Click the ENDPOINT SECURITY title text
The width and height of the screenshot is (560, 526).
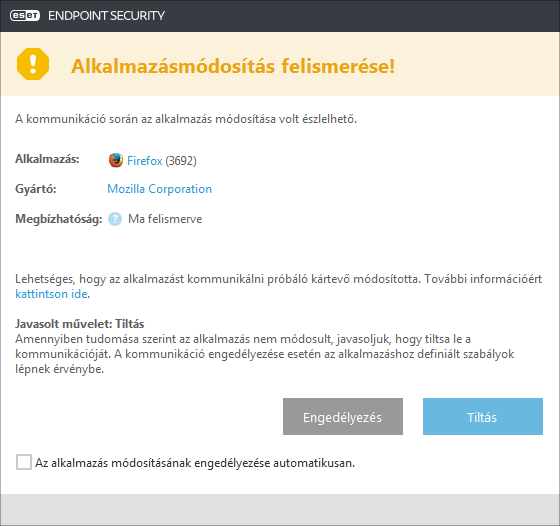(106, 15)
